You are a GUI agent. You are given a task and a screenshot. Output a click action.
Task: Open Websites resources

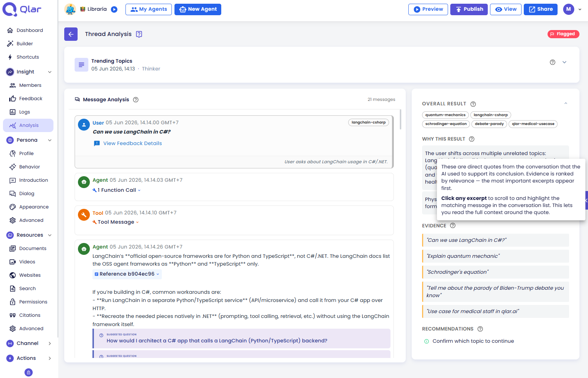[28, 275]
